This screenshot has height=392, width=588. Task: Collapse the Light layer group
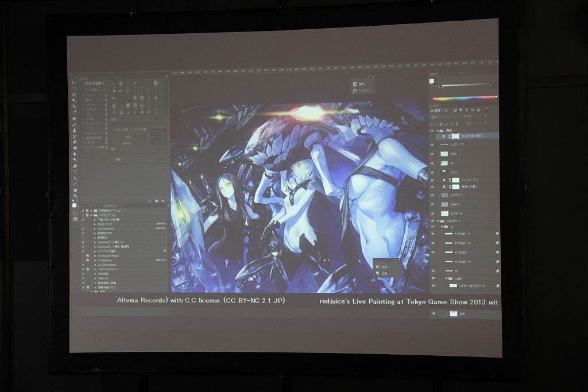447,278
